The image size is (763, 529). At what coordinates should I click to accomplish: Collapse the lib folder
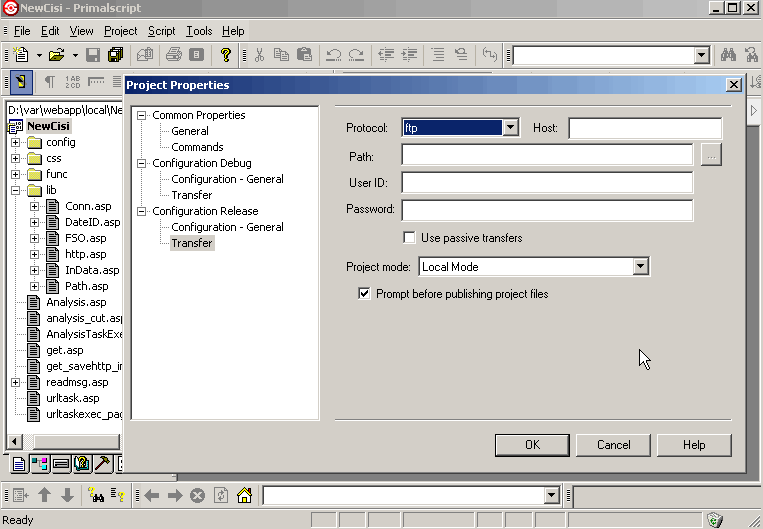point(16,190)
